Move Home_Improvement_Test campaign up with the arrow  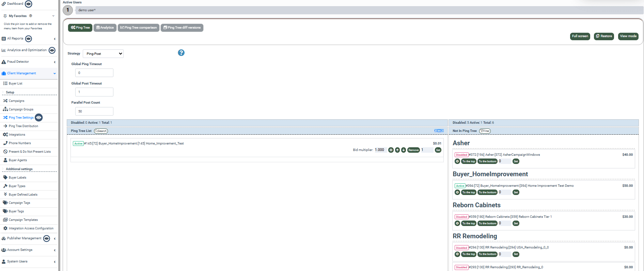pos(397,150)
